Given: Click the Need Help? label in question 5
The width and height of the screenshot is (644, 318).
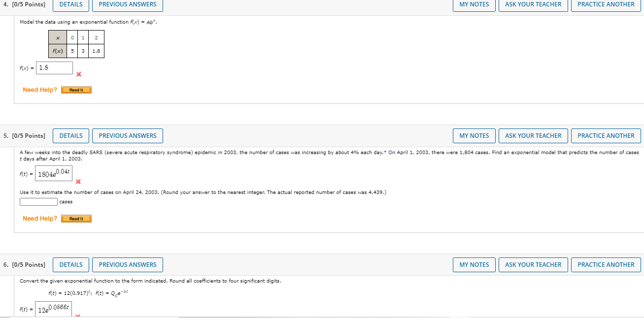Looking at the screenshot, I should point(39,219).
